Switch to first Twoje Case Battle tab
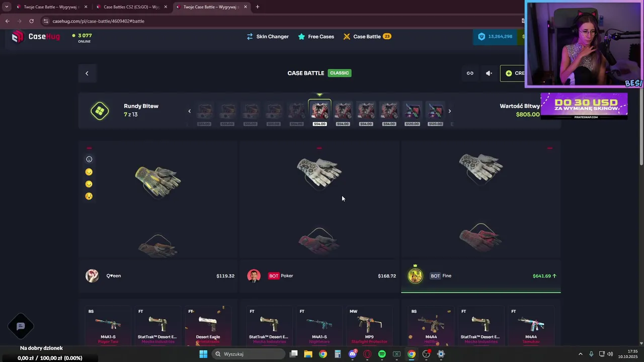This screenshot has width=644, height=362. click(x=51, y=7)
